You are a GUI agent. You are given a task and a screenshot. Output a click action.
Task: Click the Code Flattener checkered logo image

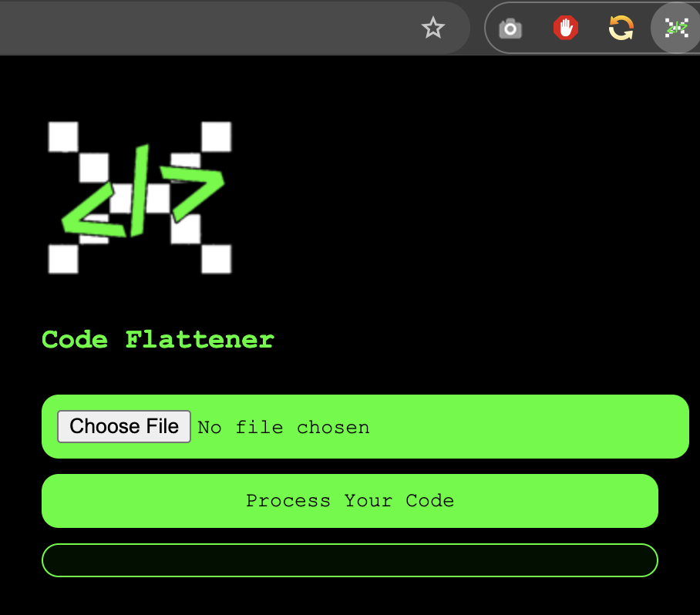[x=140, y=197]
